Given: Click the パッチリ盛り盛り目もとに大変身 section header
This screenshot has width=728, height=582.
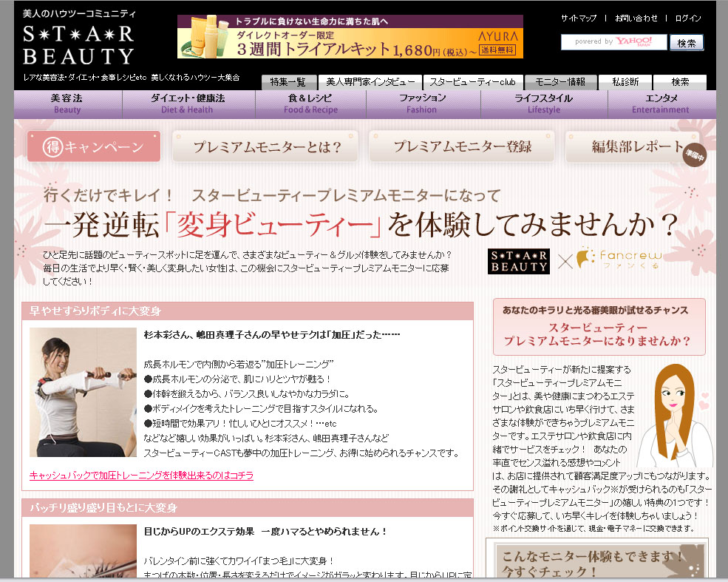Looking at the screenshot, I should (x=248, y=508).
